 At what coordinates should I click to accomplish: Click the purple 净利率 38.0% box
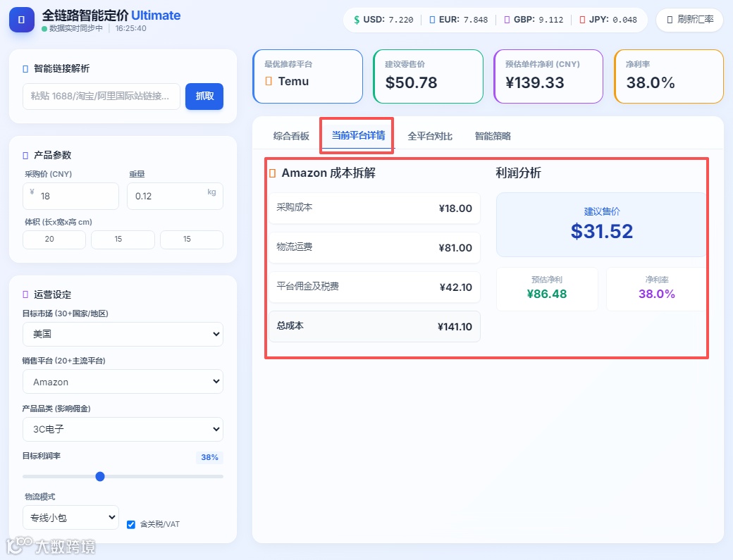656,289
